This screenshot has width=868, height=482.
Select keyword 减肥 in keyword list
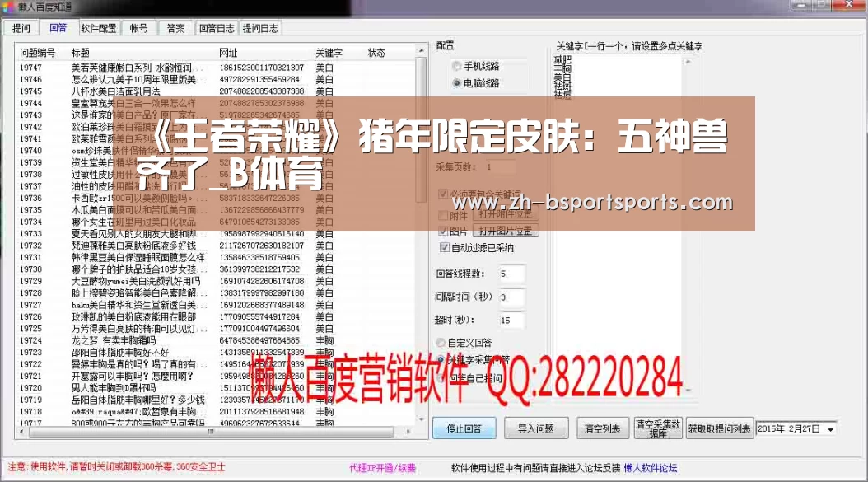click(562, 58)
